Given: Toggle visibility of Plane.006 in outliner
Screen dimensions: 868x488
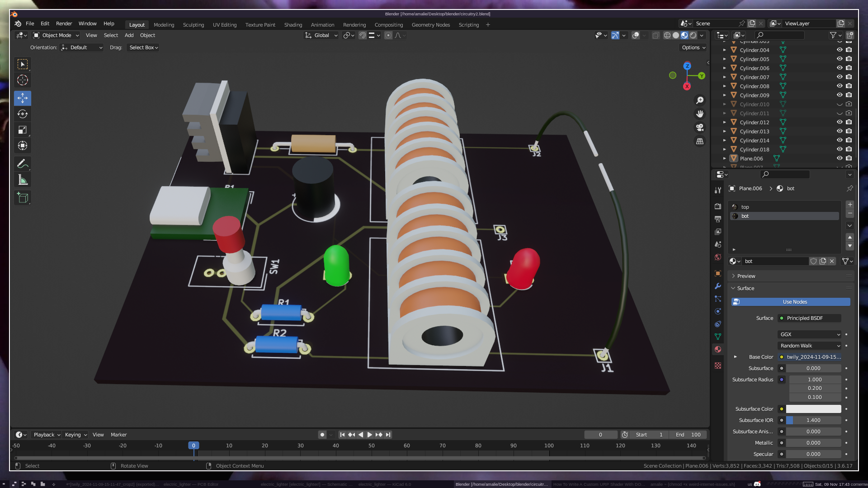Looking at the screenshot, I should click(840, 159).
